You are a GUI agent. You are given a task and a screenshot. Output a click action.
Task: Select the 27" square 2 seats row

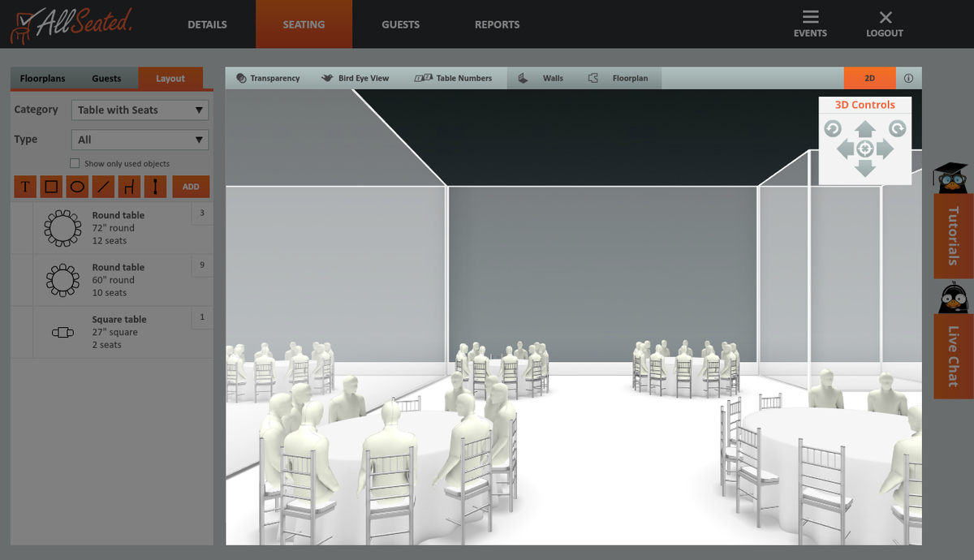click(112, 332)
